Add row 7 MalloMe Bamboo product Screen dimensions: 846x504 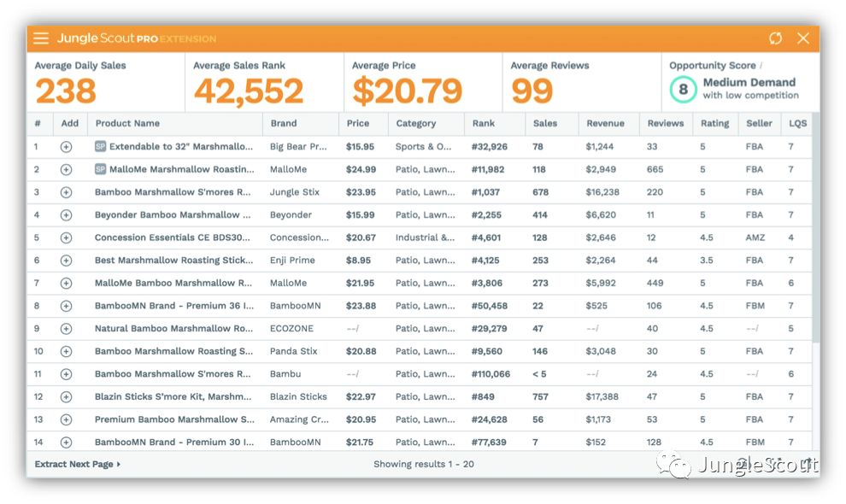pyautogui.click(x=66, y=284)
